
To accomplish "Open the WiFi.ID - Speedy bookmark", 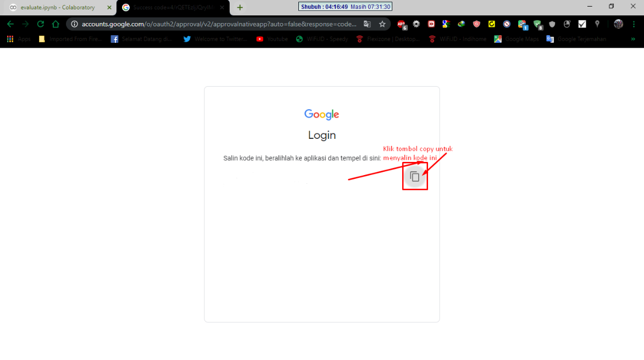I will (322, 39).
